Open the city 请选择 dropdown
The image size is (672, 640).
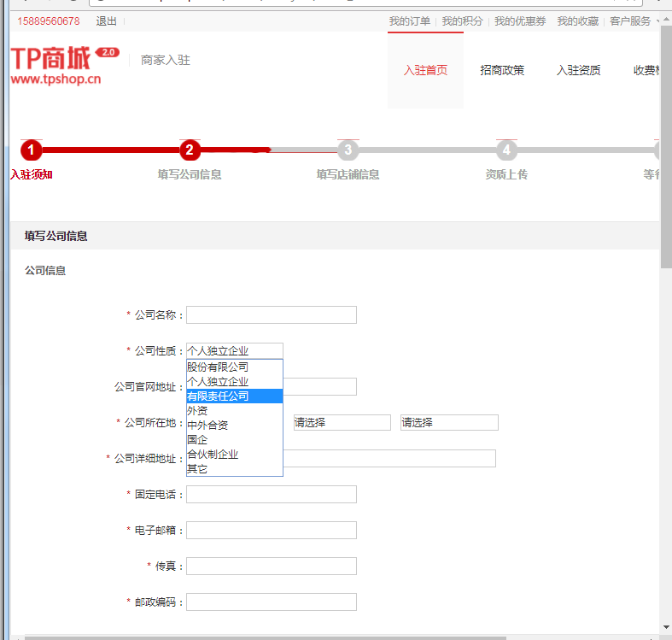(342, 422)
